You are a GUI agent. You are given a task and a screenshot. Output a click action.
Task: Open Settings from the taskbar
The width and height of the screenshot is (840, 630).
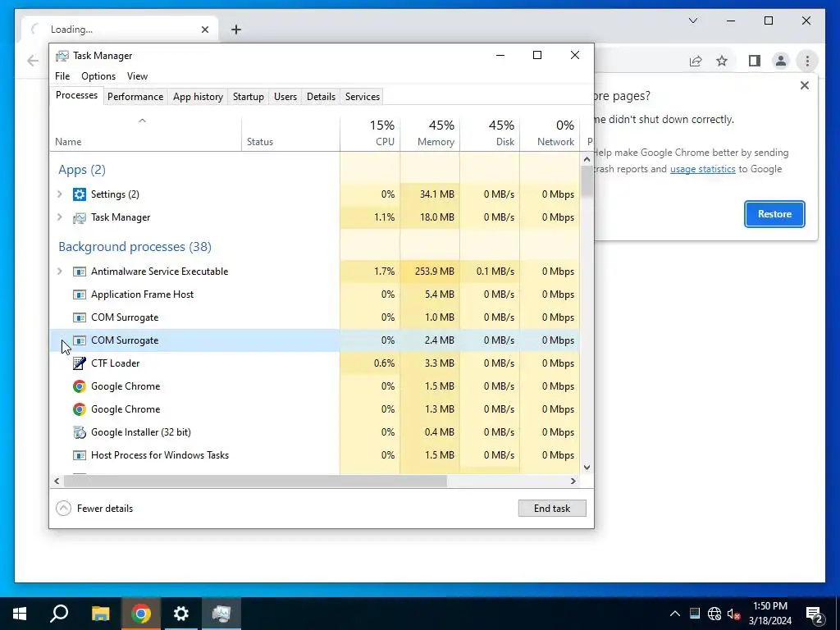181,614
